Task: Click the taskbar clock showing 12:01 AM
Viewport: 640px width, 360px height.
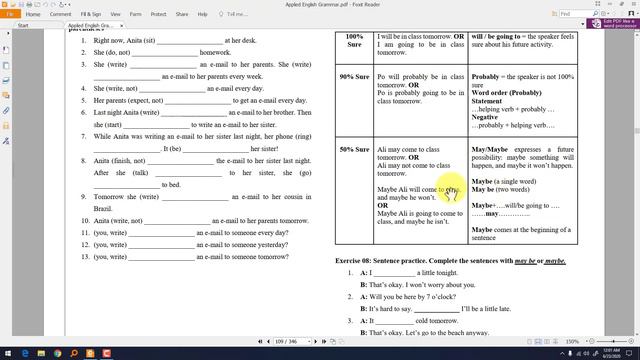Action: tap(611, 353)
